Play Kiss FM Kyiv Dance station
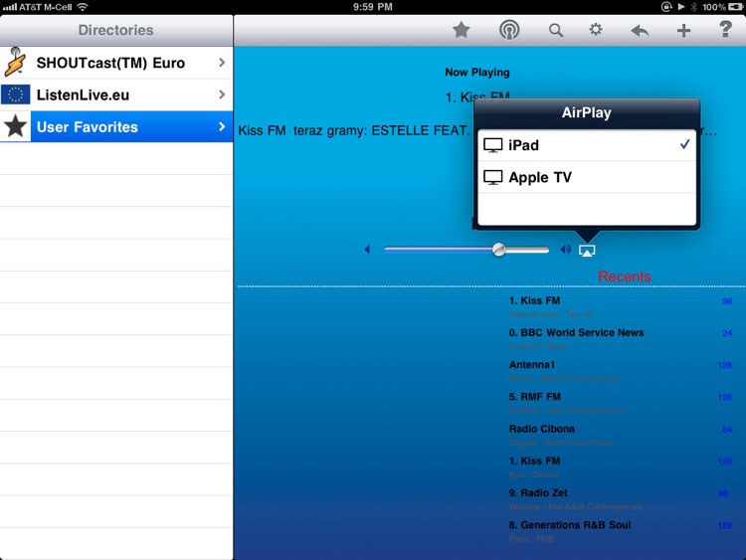 tap(621, 467)
